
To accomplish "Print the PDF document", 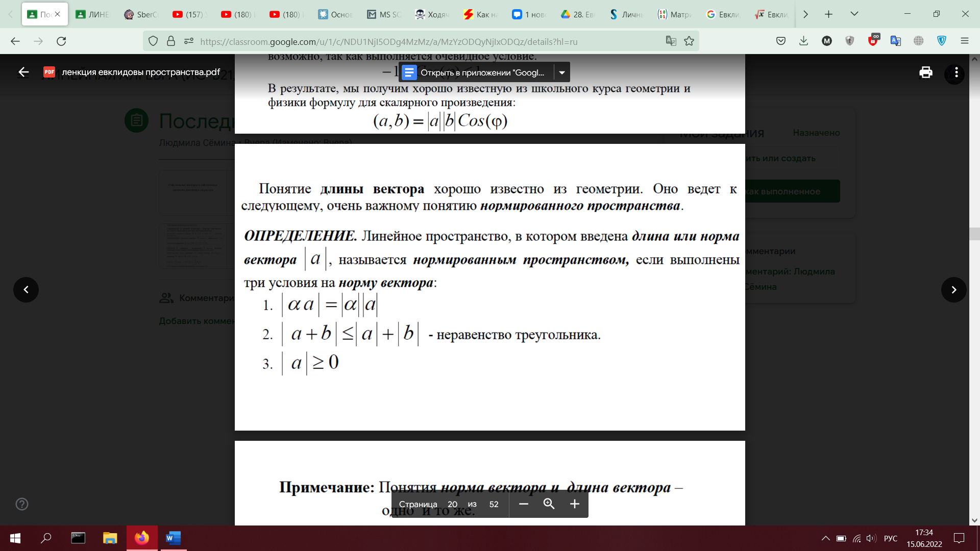I will (926, 72).
